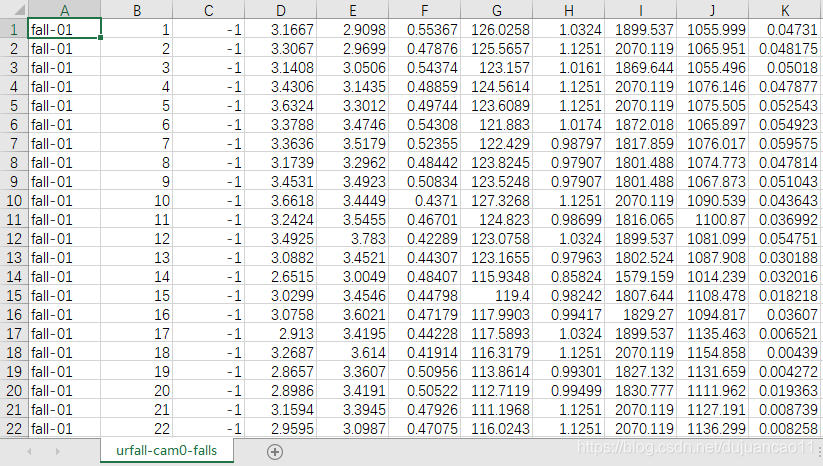
Task: Click cell with value 119.4
Action: (497, 295)
